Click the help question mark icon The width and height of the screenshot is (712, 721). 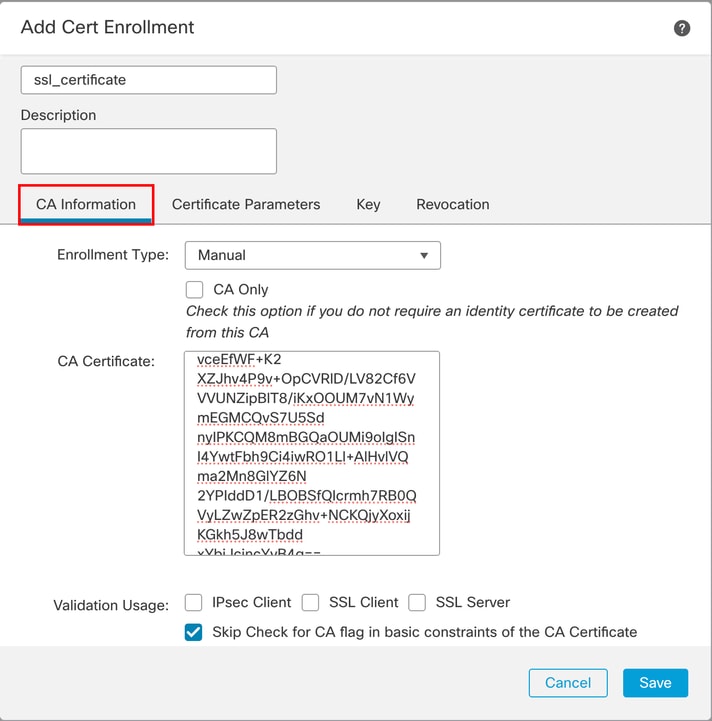[682, 28]
